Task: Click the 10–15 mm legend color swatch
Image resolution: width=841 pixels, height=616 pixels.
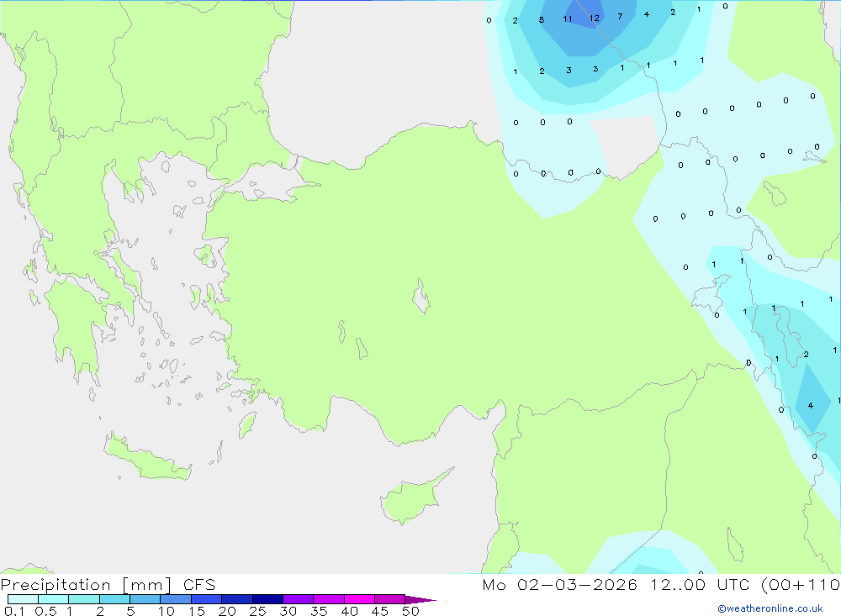Action: tap(176, 599)
